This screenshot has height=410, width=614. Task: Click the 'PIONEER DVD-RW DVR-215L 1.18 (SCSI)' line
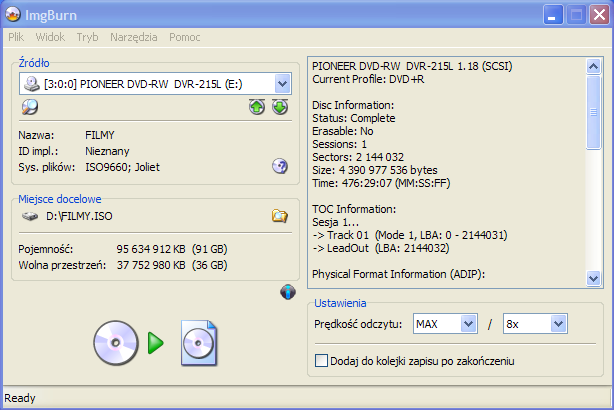pos(412,66)
